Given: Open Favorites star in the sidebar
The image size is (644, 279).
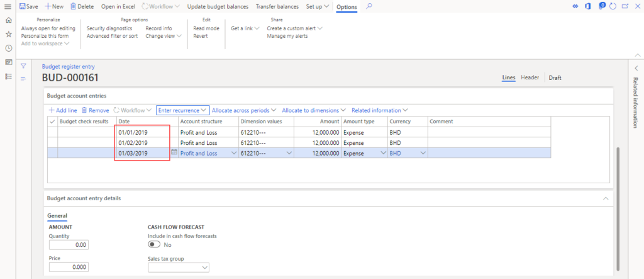Looking at the screenshot, I should pyautogui.click(x=8, y=34).
